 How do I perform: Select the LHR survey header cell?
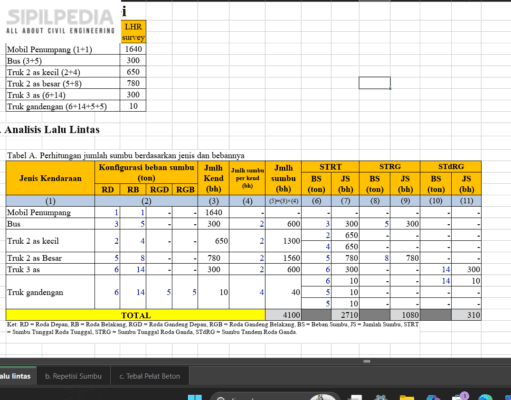point(133,32)
